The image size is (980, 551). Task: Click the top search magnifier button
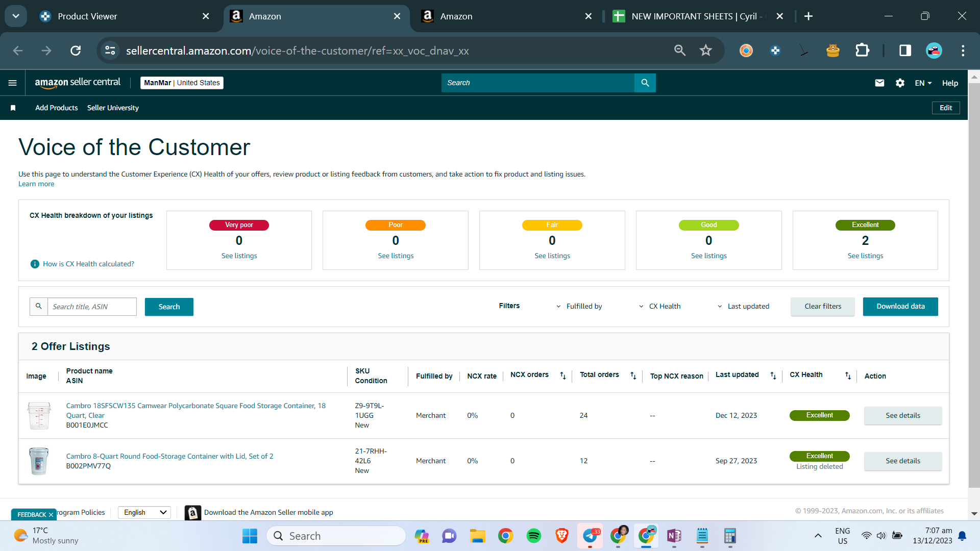(645, 83)
